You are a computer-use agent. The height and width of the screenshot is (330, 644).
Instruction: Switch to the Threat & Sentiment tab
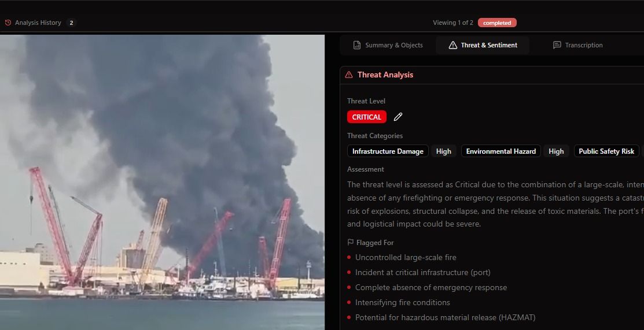point(483,45)
